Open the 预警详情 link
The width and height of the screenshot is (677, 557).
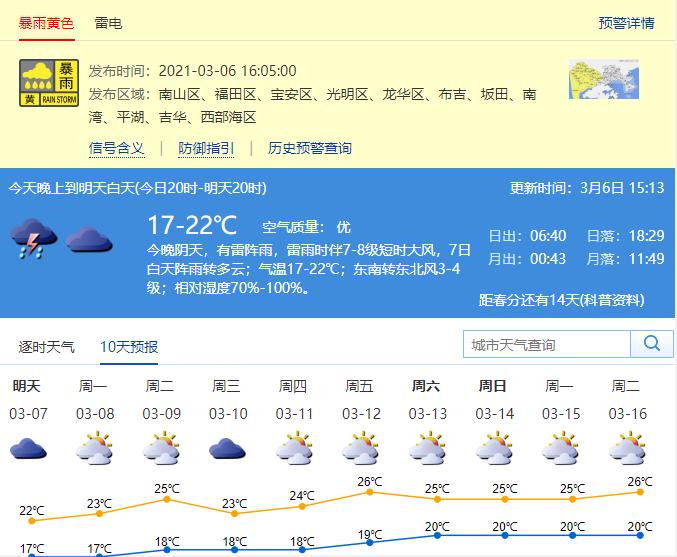pos(626,22)
